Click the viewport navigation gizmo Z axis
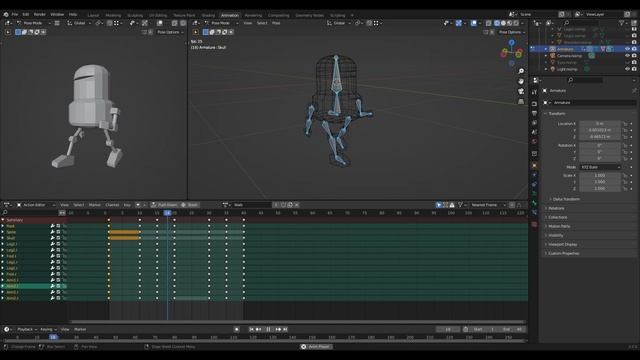This screenshot has width=640, height=360. 511,42
